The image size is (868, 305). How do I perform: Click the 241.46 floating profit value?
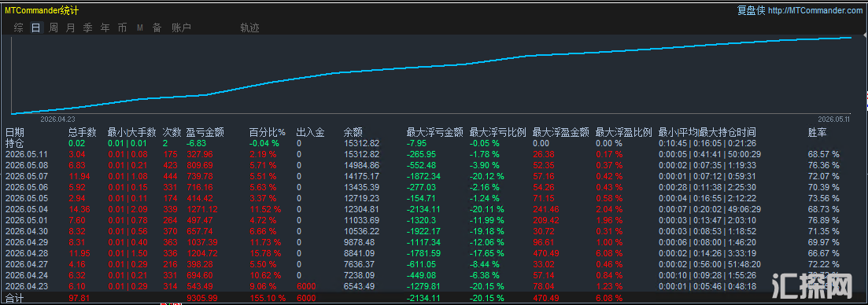pyautogui.click(x=546, y=209)
